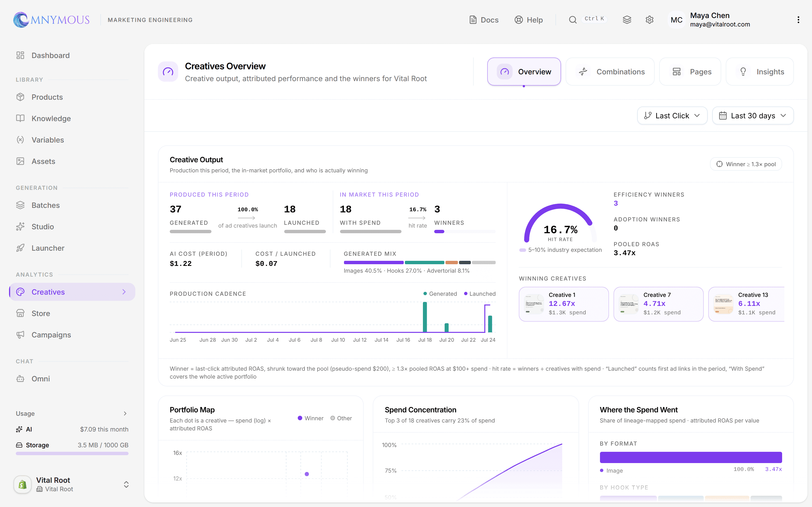Viewport: 812px width, 507px height.
Task: Toggle the Generated series in cadence legend
Action: coord(440,294)
